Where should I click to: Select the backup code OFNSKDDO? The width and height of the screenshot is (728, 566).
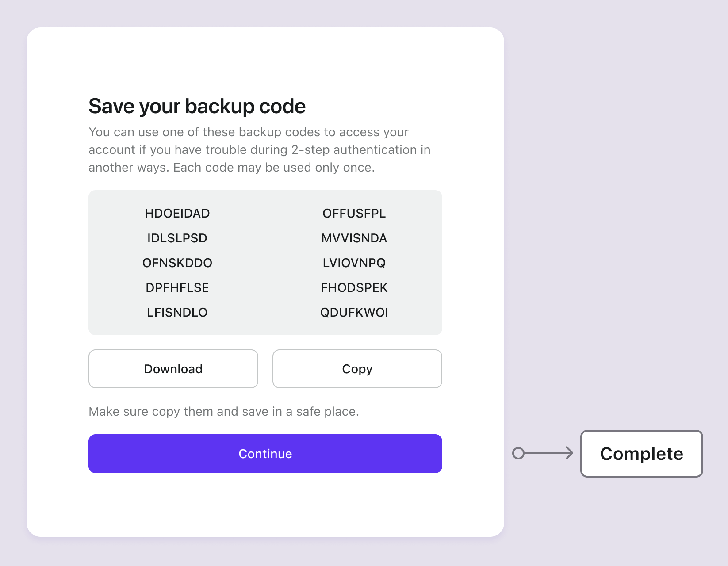(177, 263)
